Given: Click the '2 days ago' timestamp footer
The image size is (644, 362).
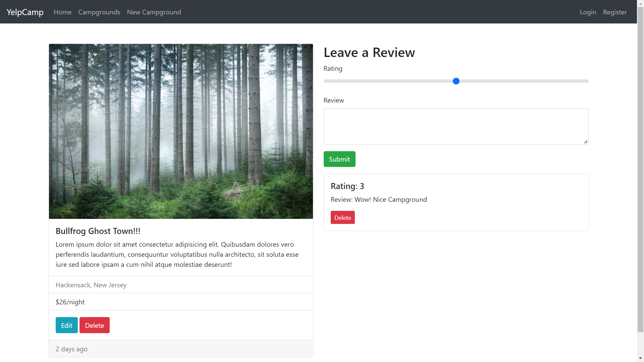Looking at the screenshot, I should (71, 349).
